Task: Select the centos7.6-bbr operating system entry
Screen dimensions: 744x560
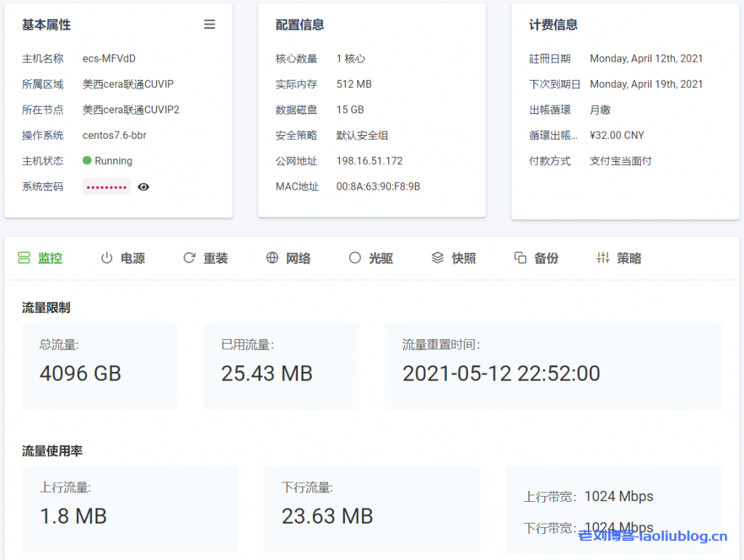Action: [x=113, y=135]
